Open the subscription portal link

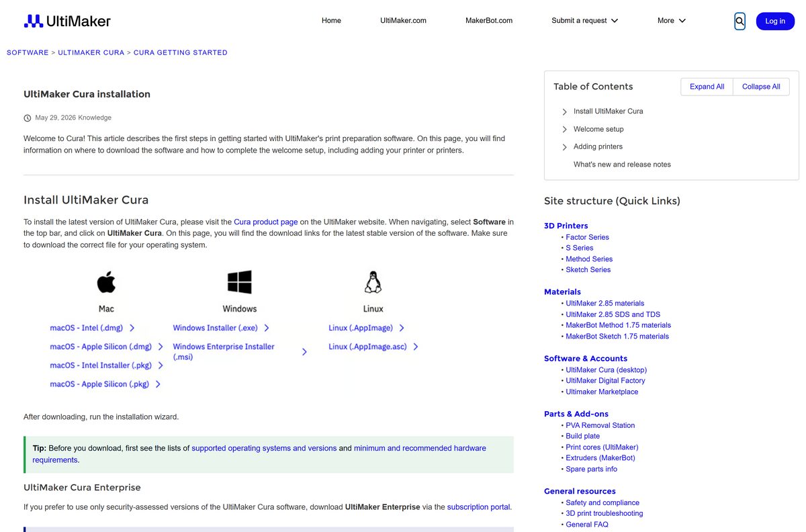tap(478, 507)
